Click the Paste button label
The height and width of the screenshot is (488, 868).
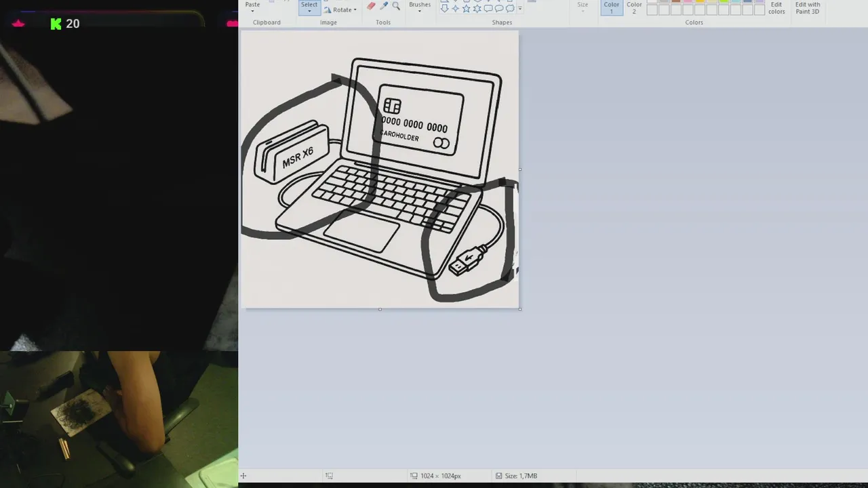252,4
